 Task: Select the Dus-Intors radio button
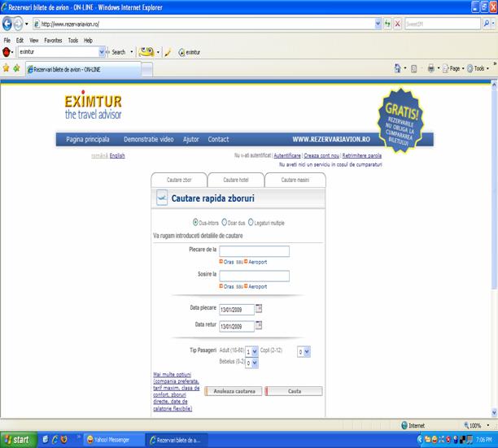click(195, 222)
